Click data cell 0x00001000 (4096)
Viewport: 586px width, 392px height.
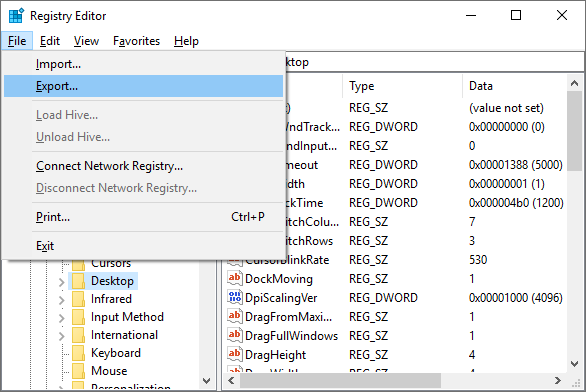(x=516, y=298)
